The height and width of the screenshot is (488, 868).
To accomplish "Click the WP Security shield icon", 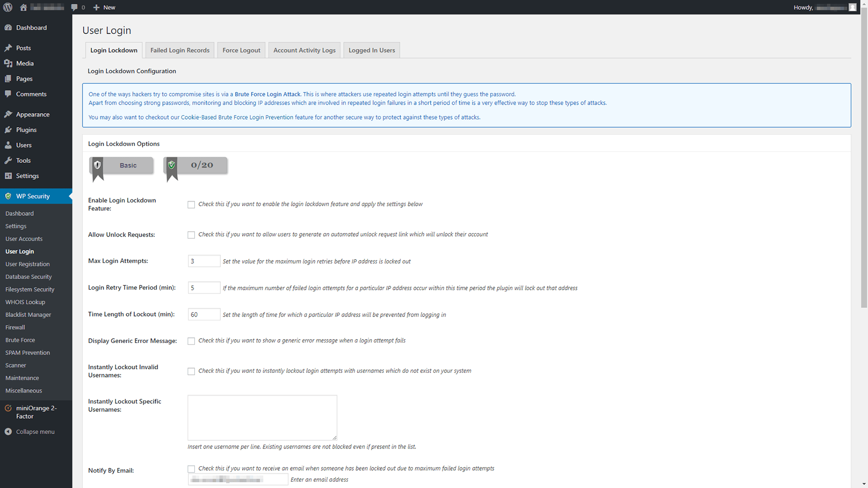I will click(8, 196).
